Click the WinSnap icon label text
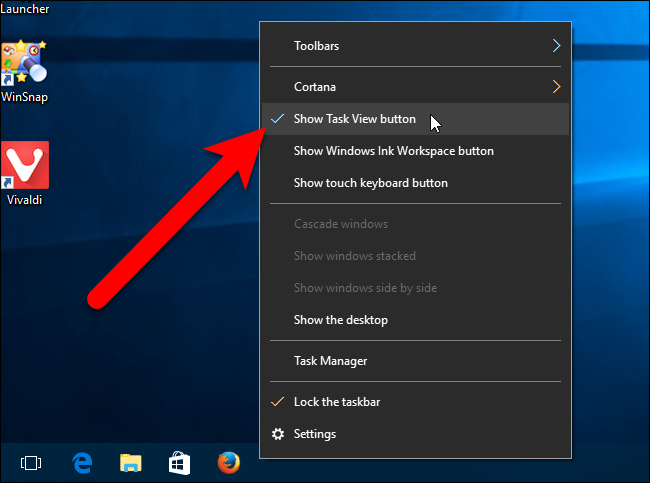 tap(24, 97)
